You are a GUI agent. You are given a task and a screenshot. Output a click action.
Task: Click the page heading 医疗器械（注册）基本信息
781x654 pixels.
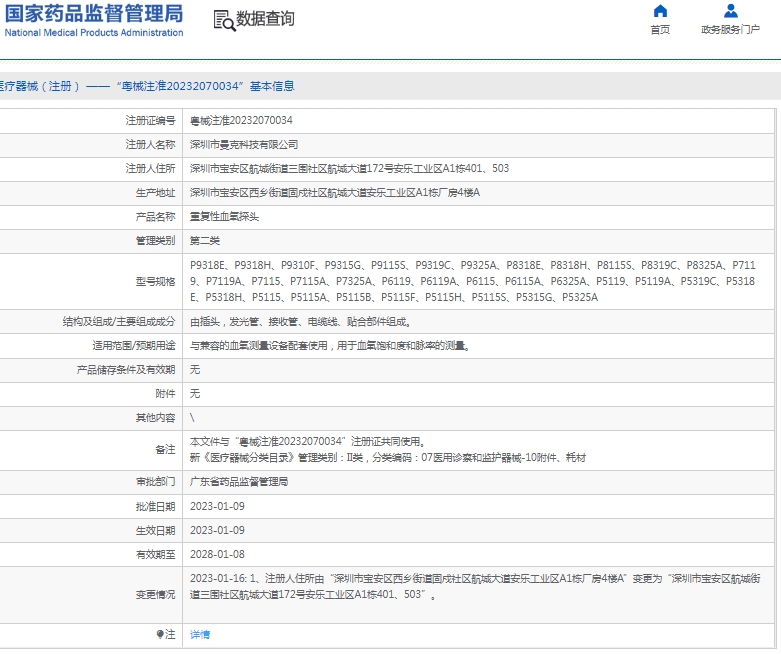click(x=147, y=86)
